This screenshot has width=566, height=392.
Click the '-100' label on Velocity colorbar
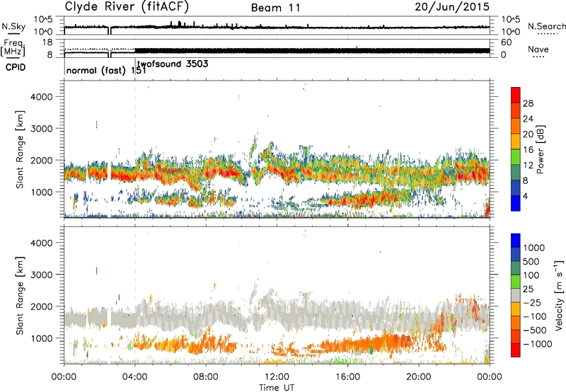(x=535, y=316)
